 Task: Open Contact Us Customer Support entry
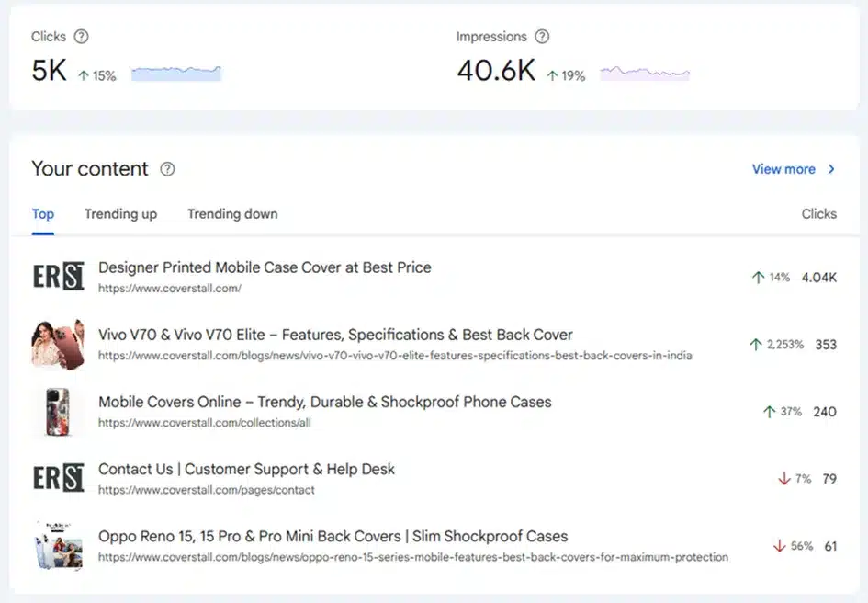246,470
